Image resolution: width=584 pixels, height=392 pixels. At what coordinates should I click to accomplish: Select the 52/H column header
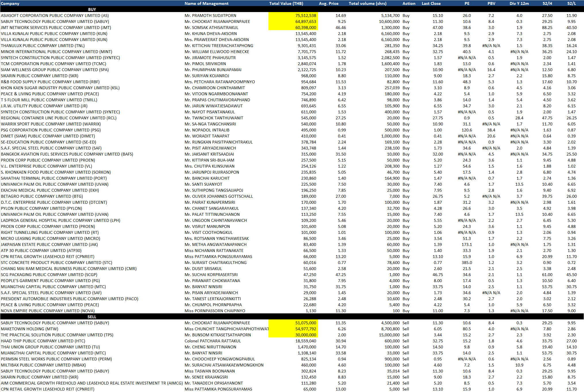[547, 3]
